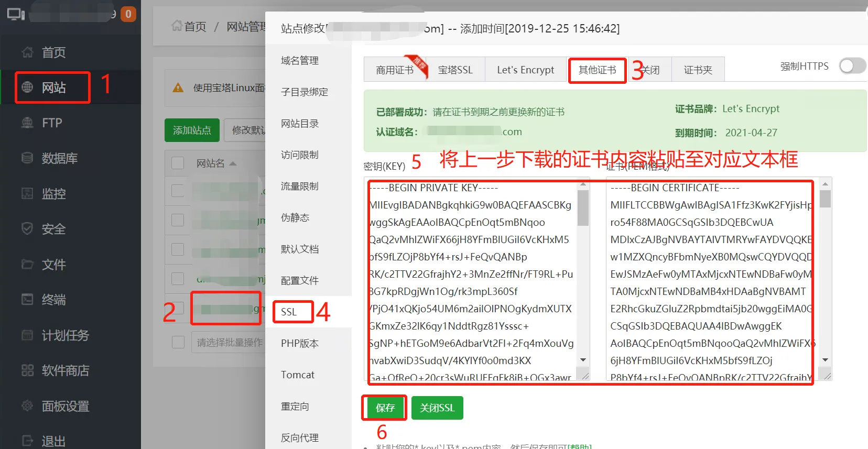Open 子目录绑定 in the site menu
The height and width of the screenshot is (449, 868).
pos(305,92)
